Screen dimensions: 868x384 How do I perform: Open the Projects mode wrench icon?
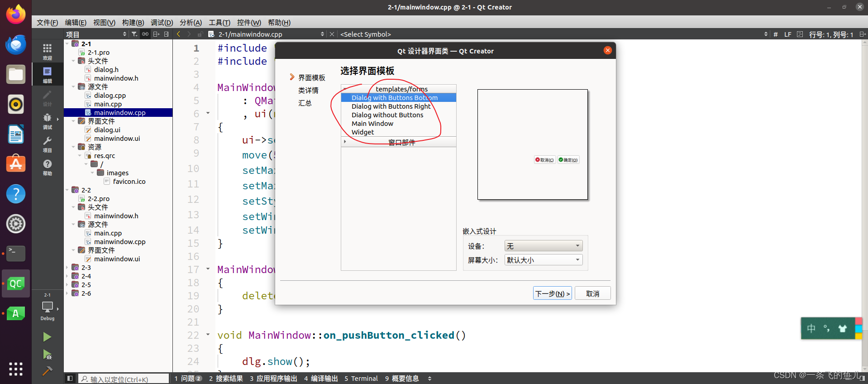click(48, 144)
